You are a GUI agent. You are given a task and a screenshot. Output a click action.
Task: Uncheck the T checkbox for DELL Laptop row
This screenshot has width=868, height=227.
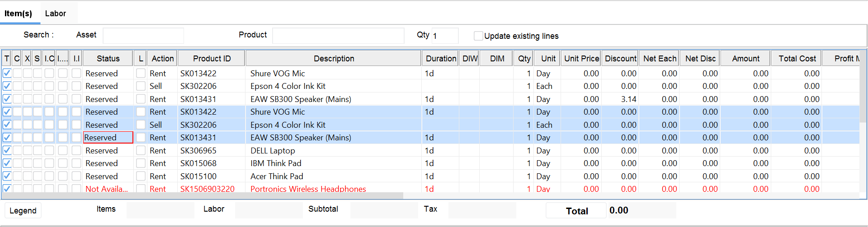pos(7,150)
